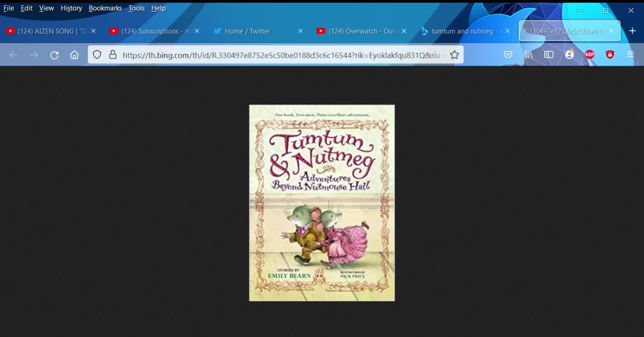Go to the home page
The width and height of the screenshot is (644, 337).
(74, 55)
